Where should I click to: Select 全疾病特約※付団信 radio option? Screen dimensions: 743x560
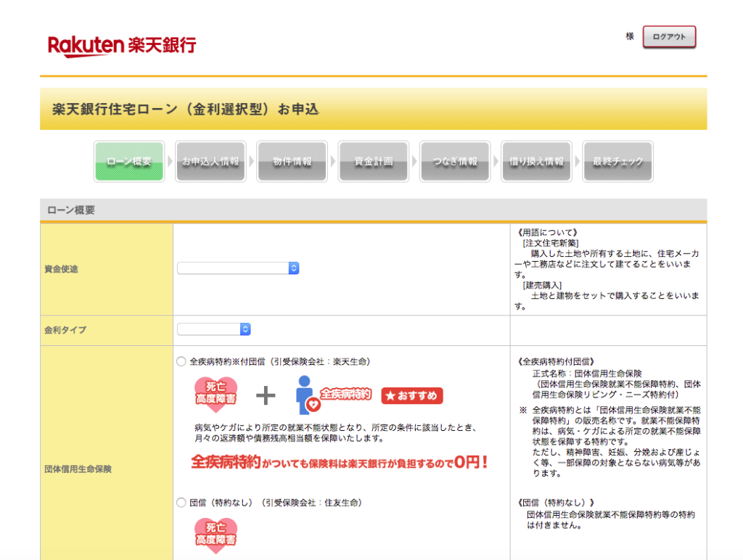tap(181, 362)
